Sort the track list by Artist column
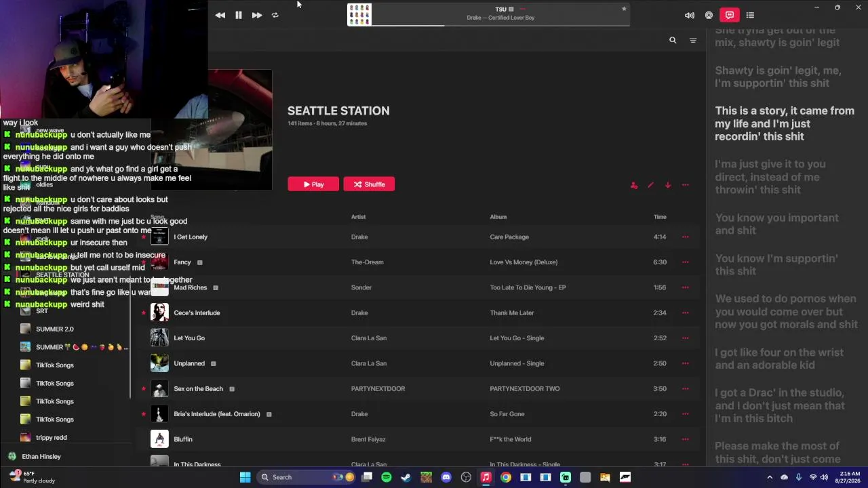This screenshot has height=488, width=868. click(x=358, y=217)
